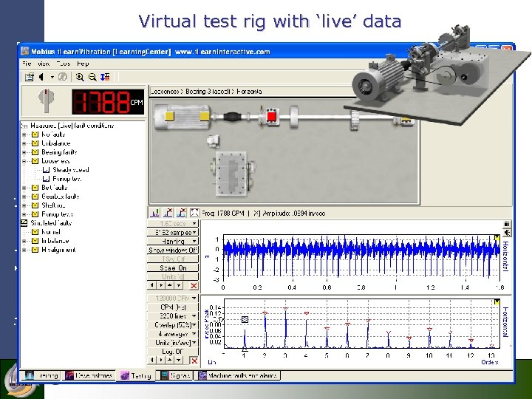Screen dimensions: 532x399
Task: Click the CPM (Hz) units button
Action: pos(173,307)
